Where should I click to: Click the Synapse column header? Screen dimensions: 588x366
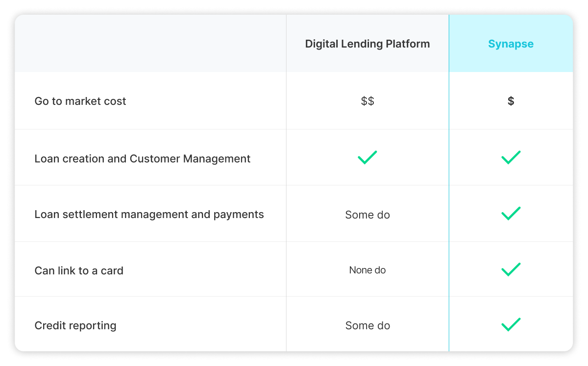point(511,44)
